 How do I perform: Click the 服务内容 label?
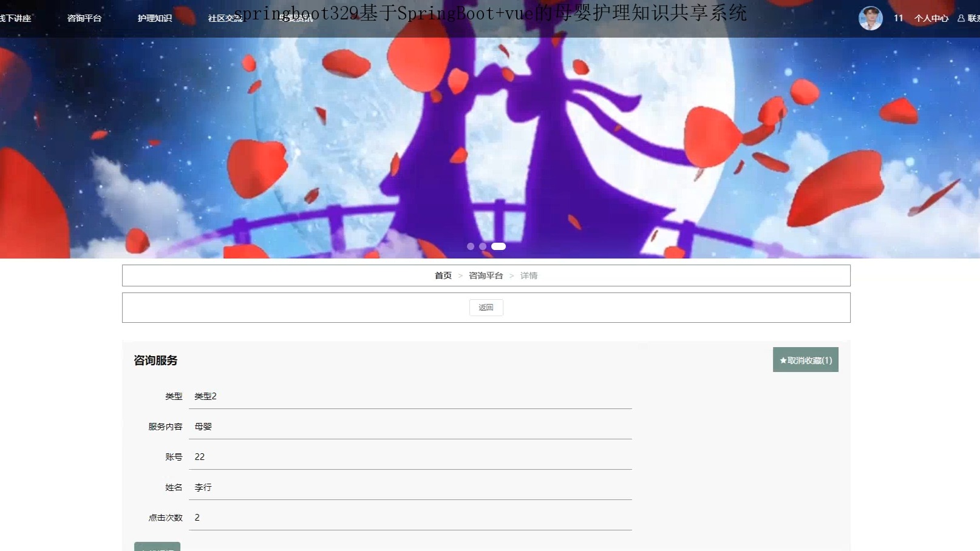coord(165,427)
